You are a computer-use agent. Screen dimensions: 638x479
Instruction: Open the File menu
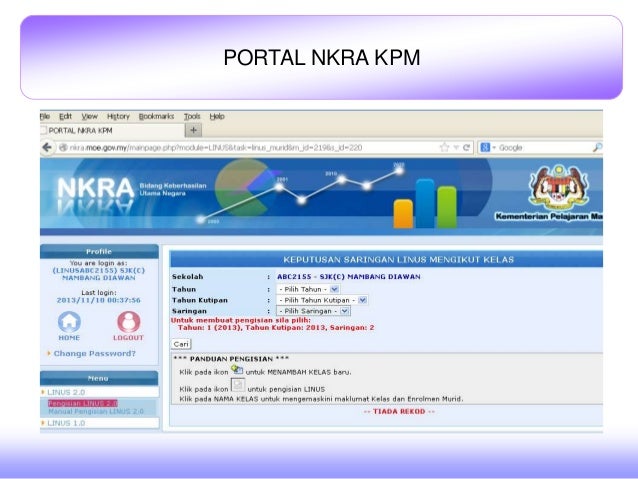click(45, 116)
